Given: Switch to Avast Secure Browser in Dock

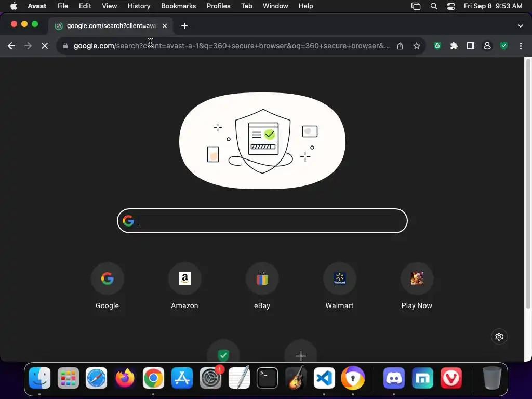Looking at the screenshot, I should click(x=353, y=378).
